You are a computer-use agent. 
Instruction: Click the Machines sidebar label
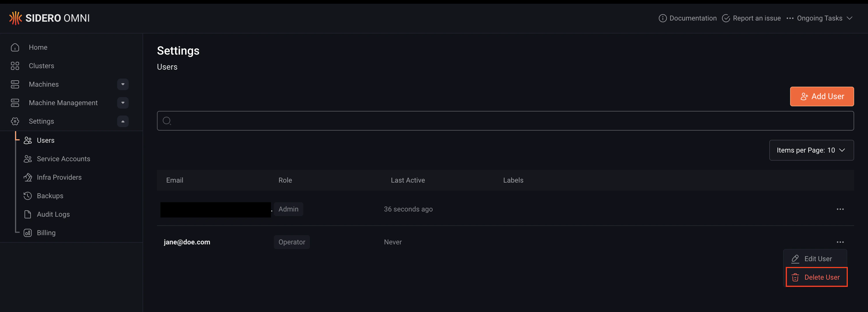click(44, 84)
